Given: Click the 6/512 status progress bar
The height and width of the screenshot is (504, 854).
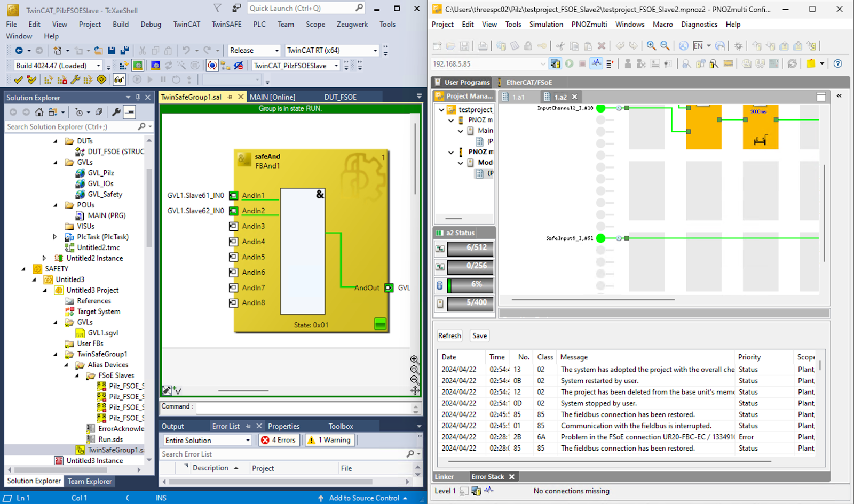Looking at the screenshot, I should 470,248.
